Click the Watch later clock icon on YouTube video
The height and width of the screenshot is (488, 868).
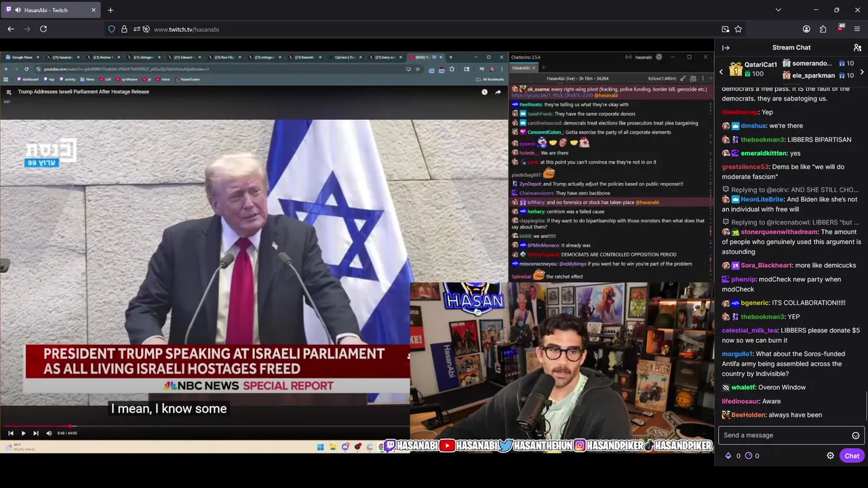click(484, 91)
